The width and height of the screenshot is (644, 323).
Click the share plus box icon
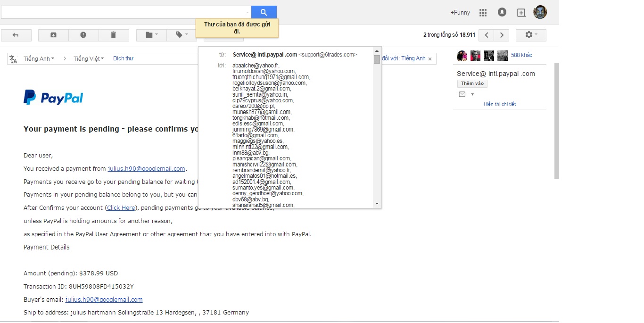point(521,13)
